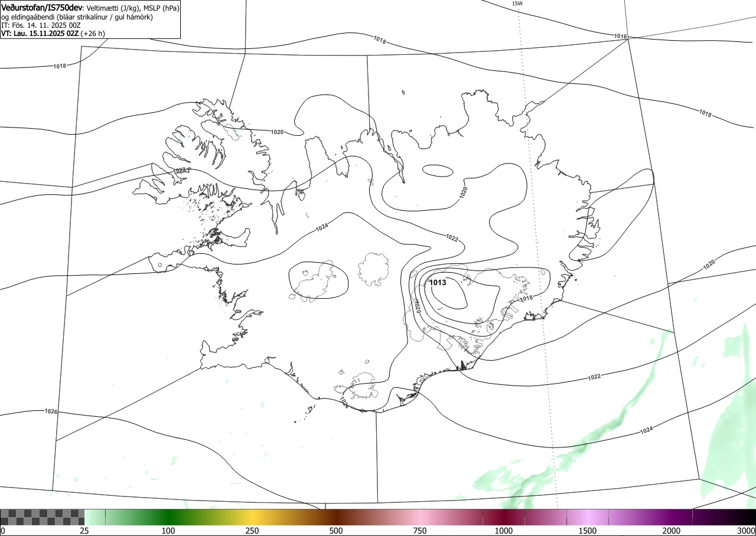Screen dimensions: 756x536
Task: Pick the dark green color bar segment above 100
Action: click(168, 517)
